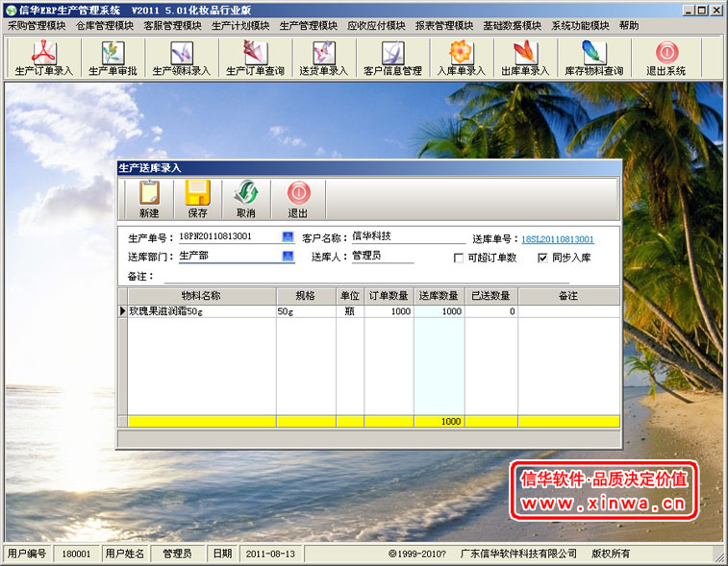Click 管理员 in status bar
The height and width of the screenshot is (566, 728).
coord(177,554)
